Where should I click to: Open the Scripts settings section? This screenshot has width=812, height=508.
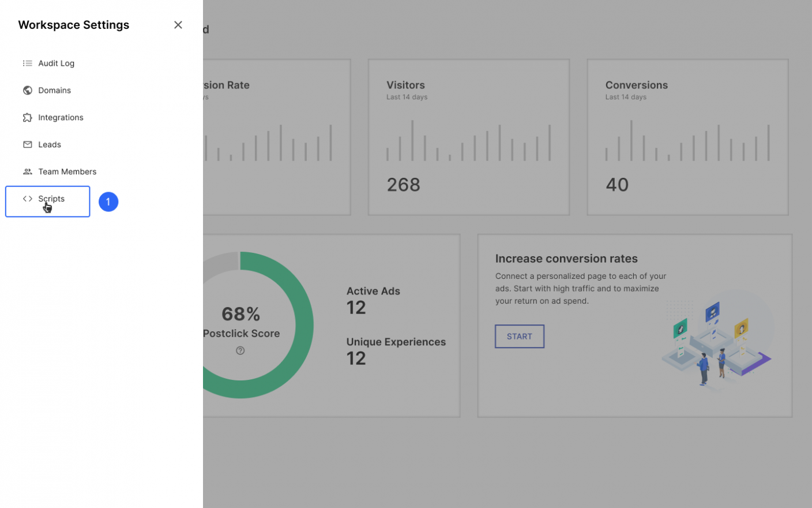(51, 198)
